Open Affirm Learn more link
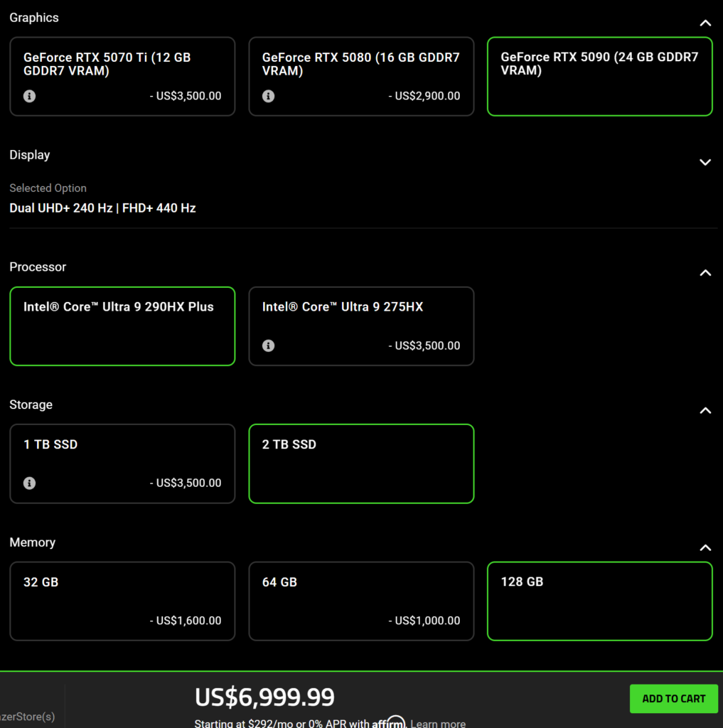 438,723
